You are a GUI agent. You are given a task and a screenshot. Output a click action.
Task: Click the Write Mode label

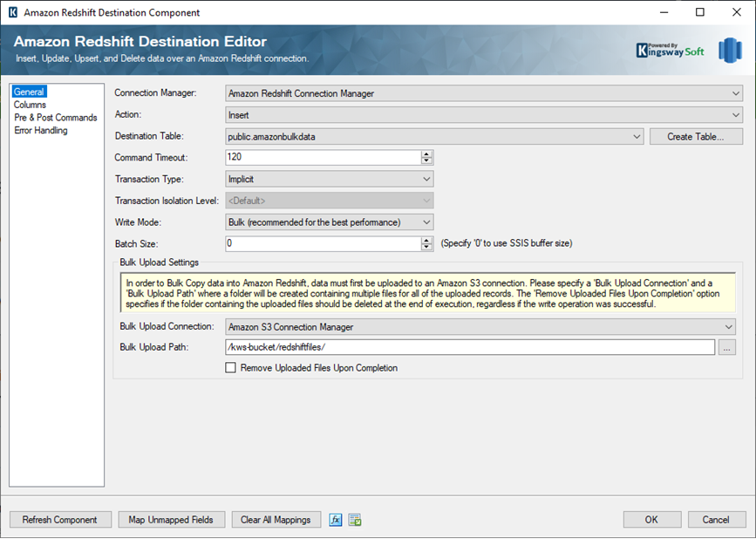point(138,222)
